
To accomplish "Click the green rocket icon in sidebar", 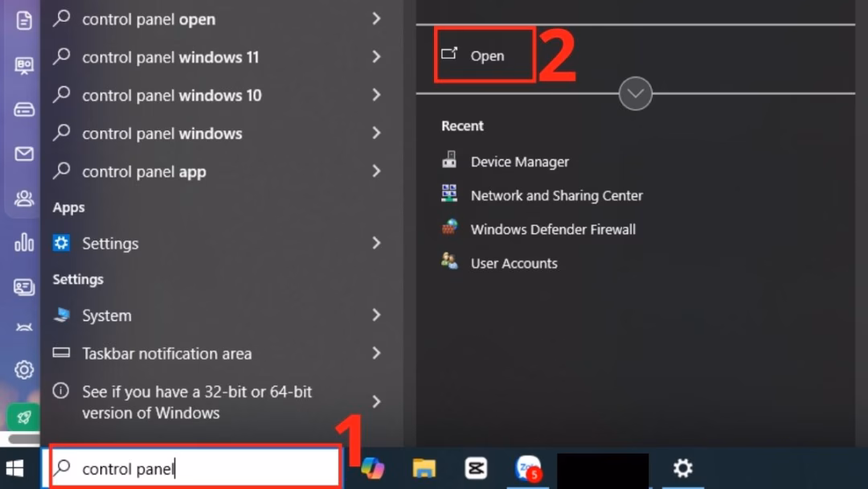I will click(24, 417).
